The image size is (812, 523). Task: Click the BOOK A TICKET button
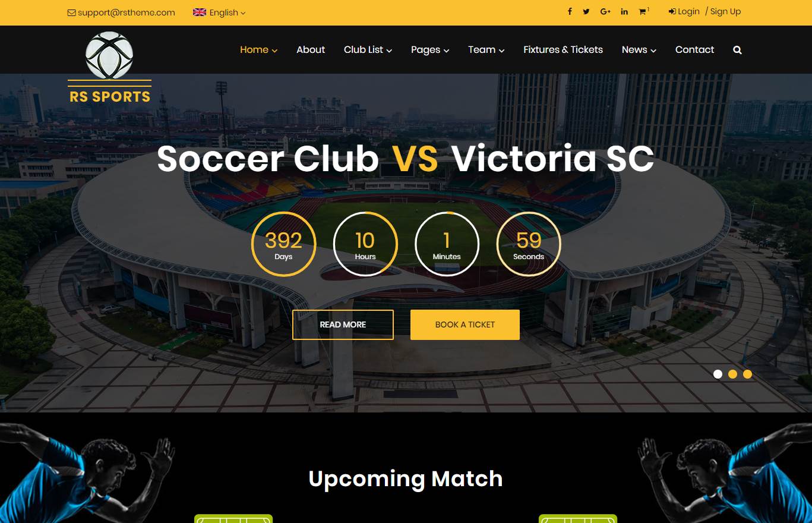point(465,324)
